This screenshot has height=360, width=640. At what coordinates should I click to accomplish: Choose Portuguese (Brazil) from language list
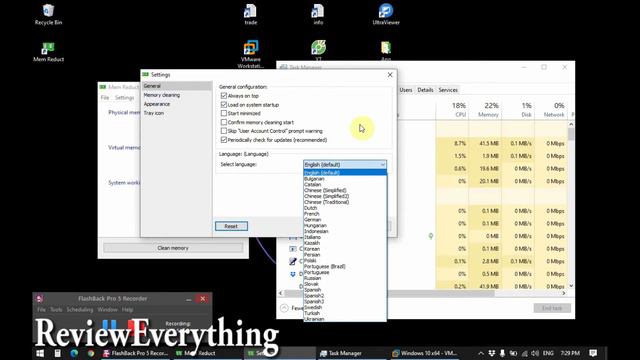(345, 266)
